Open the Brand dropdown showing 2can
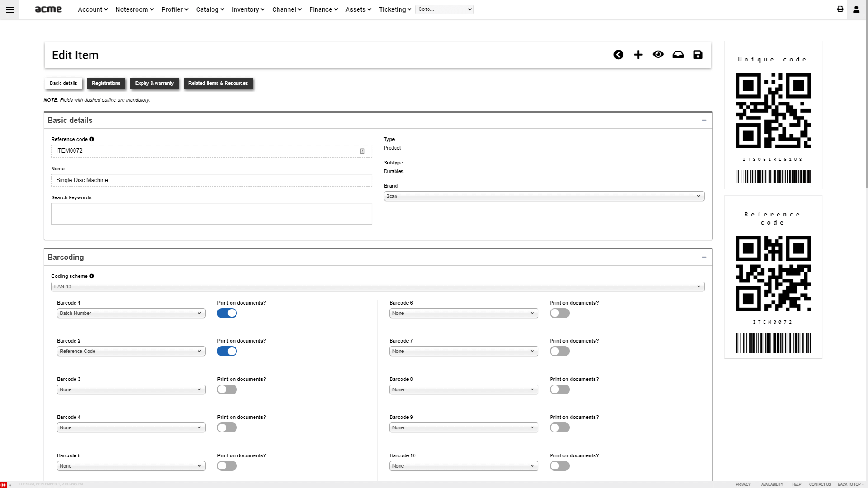 [x=544, y=196]
